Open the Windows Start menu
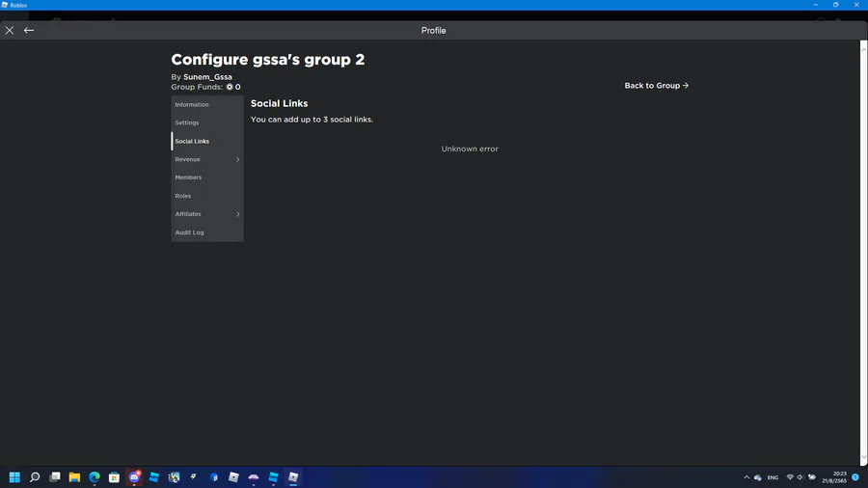868x488 pixels. pos(14,477)
